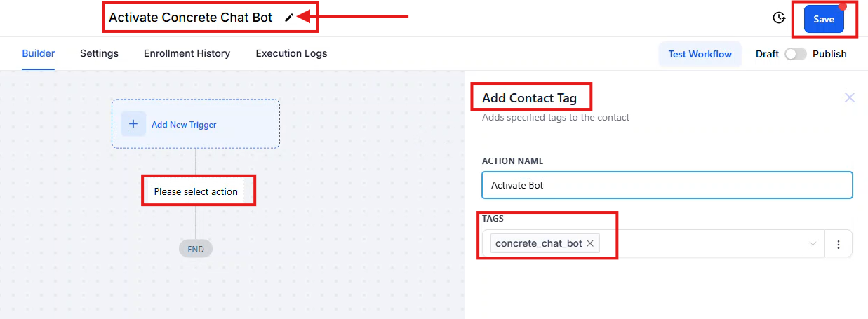The height and width of the screenshot is (319, 868).
Task: Close the Add Contact Tag panel
Action: coord(849,97)
